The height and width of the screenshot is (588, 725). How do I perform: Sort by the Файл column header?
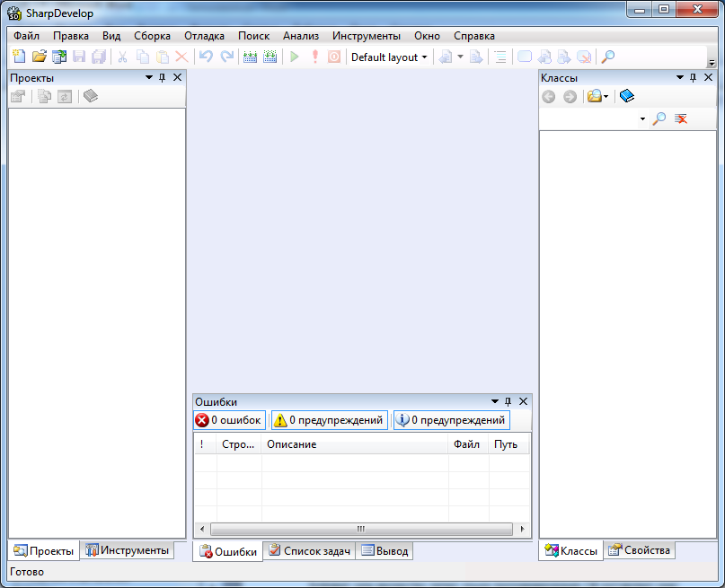[468, 444]
